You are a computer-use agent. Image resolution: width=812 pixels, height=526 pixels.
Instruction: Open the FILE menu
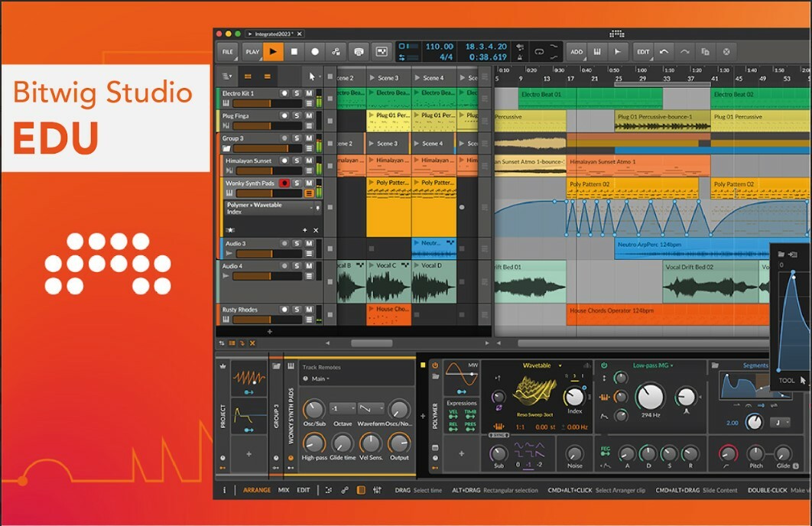pos(227,52)
